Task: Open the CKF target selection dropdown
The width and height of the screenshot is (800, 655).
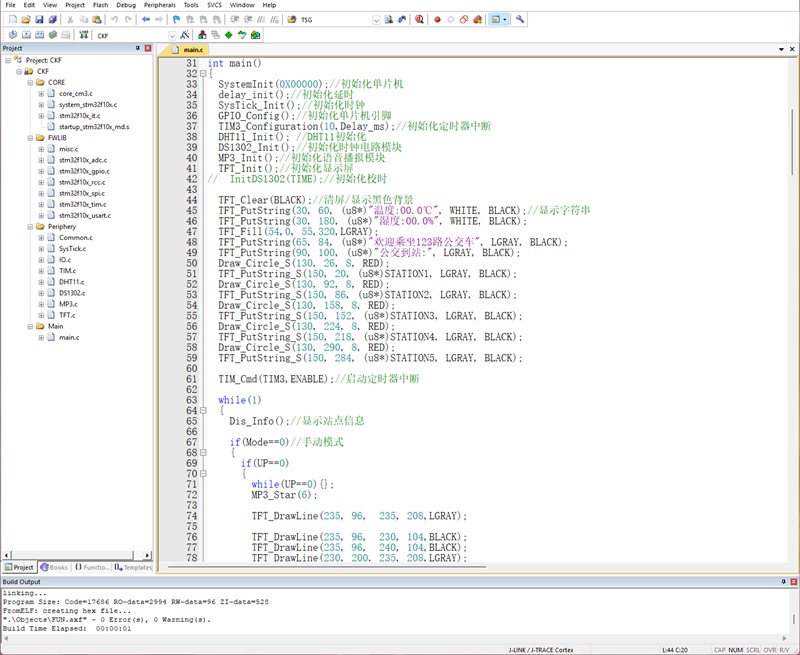Action: pos(172,36)
